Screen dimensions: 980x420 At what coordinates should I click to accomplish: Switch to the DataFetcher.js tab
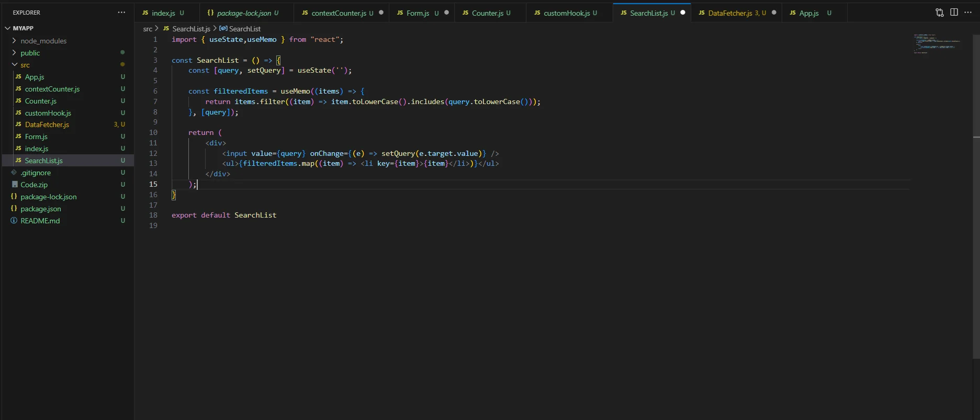pos(736,13)
